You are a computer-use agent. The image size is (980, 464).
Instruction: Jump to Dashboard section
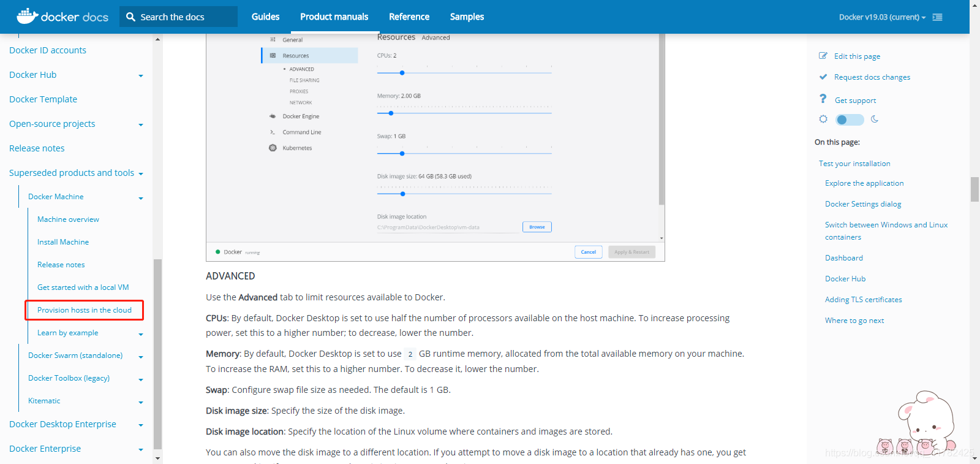[x=844, y=258]
